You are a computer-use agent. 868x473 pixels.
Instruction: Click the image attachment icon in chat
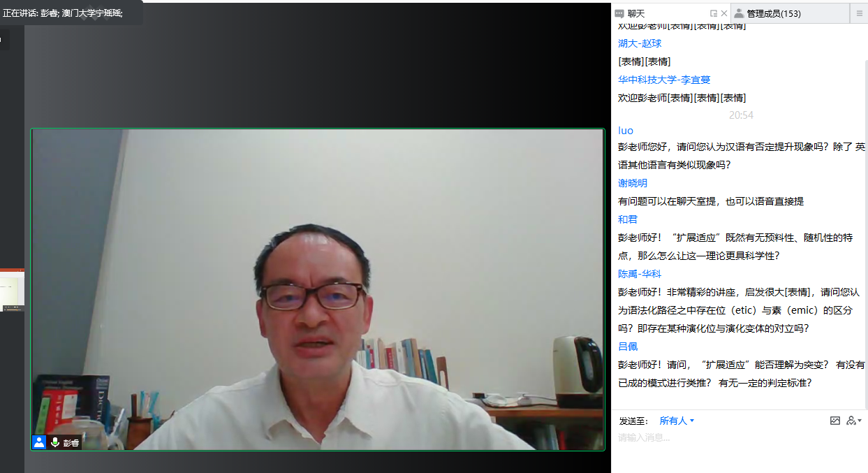point(835,420)
